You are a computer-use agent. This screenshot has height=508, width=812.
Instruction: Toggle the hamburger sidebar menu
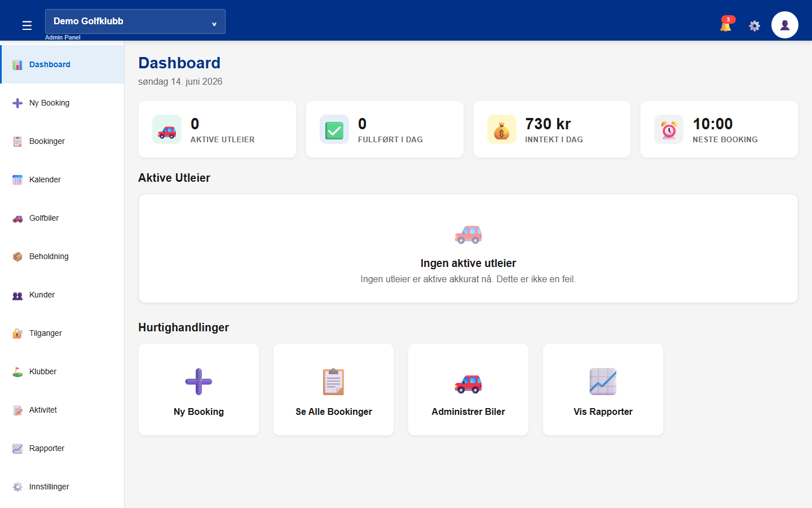pos(27,25)
